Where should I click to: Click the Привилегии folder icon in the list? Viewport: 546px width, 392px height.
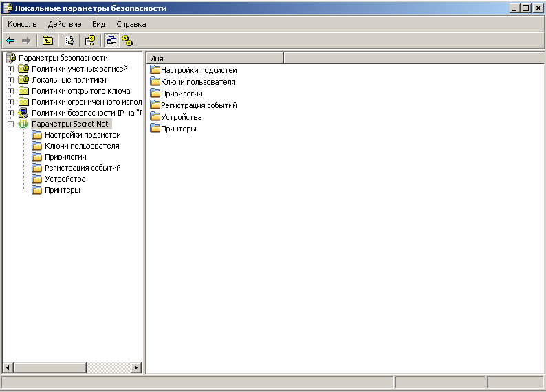(x=155, y=94)
